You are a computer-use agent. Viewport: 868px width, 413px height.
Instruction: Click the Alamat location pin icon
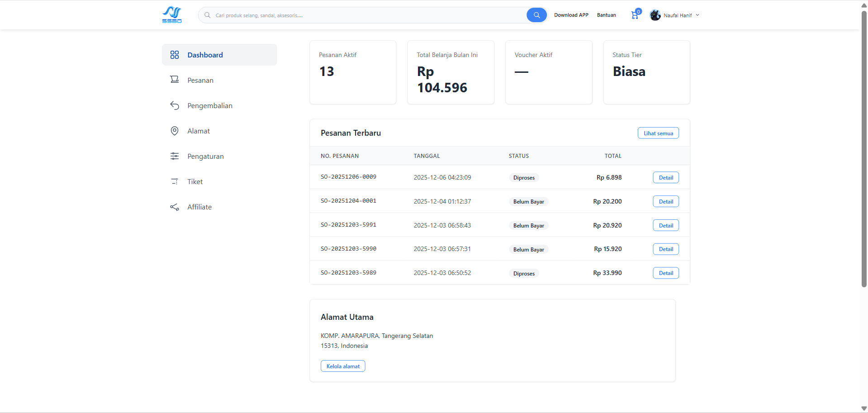[x=175, y=131]
